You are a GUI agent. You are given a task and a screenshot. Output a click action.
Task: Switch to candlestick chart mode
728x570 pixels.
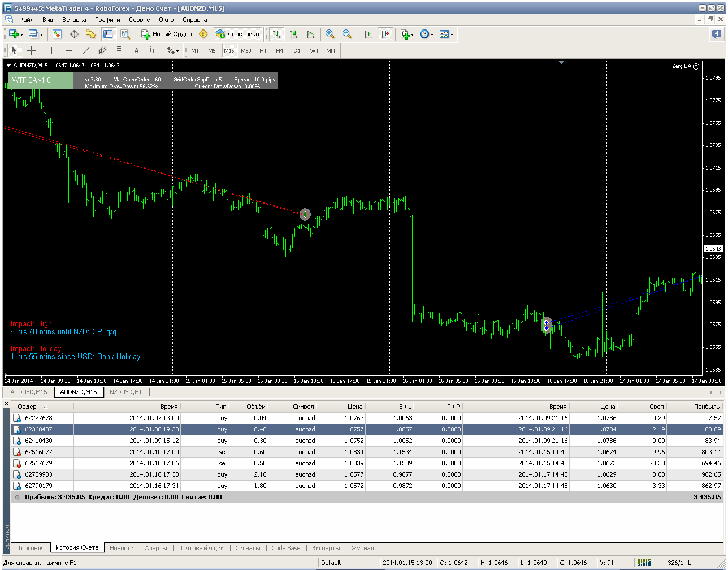point(293,34)
